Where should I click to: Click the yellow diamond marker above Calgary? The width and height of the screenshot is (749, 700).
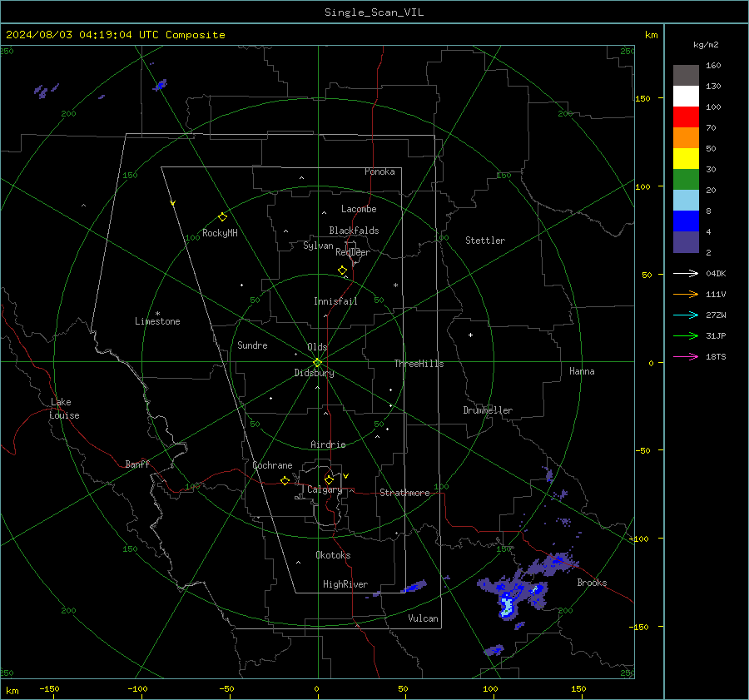pos(329,479)
